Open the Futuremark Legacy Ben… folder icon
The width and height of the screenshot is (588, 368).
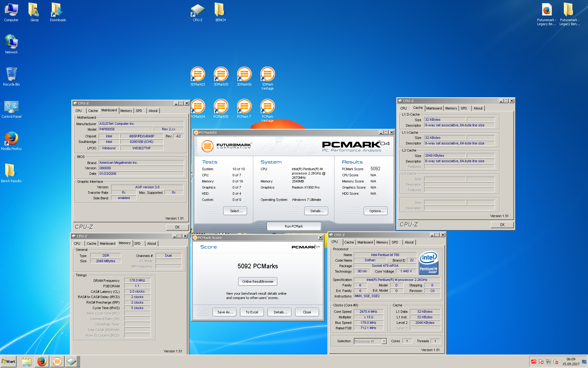pos(569,14)
